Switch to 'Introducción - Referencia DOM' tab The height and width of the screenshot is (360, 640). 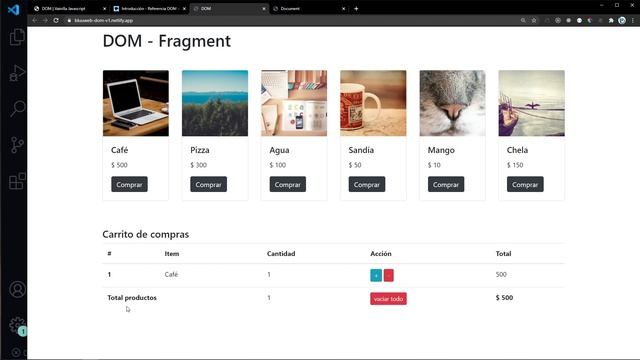[x=149, y=9]
